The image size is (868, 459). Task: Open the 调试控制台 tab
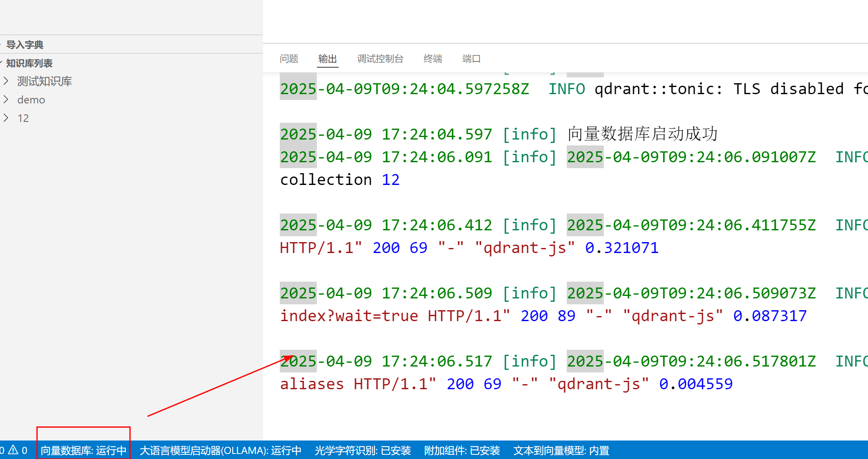pos(380,58)
